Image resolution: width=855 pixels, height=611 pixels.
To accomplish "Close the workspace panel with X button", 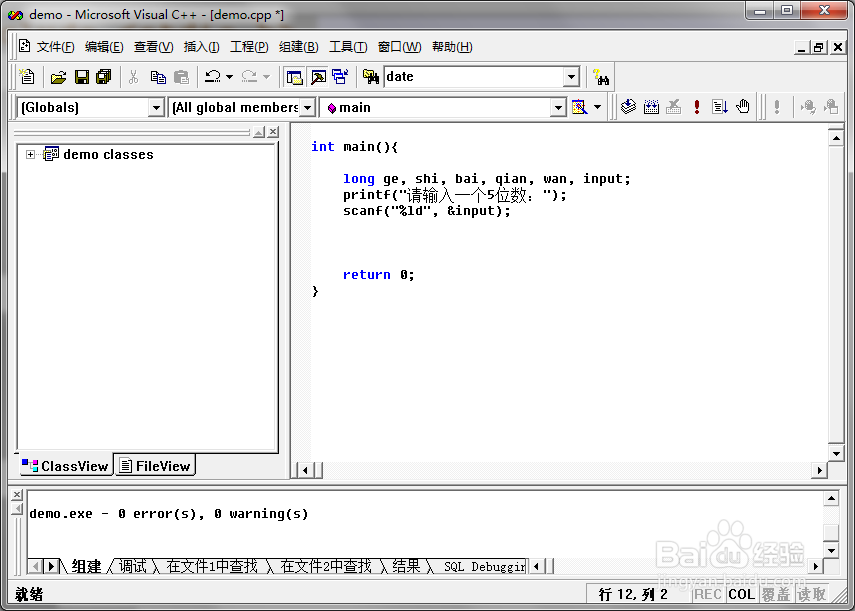I will (273, 132).
